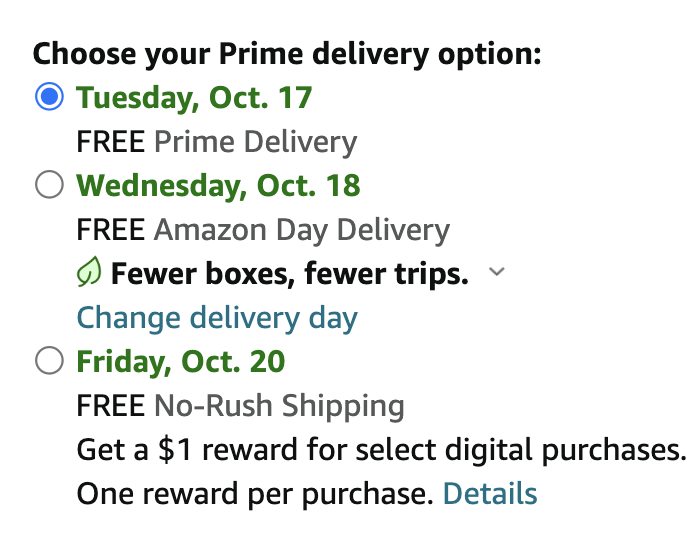700x542 pixels.
Task: Click the Choose your Prime delivery option heading
Action: pyautogui.click(x=287, y=54)
